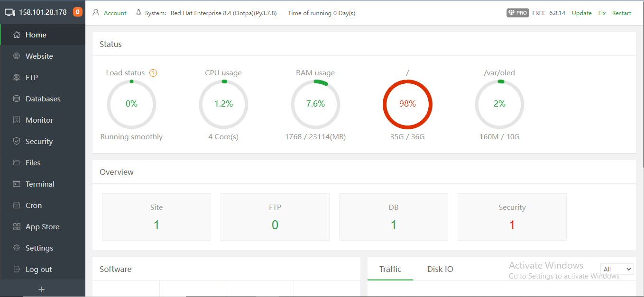Open the Account link
This screenshot has height=297, width=644.
pos(115,13)
